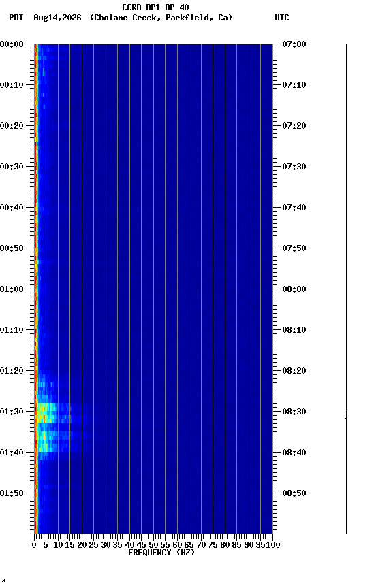This screenshot has height=588, width=376.
Task: Select the UTC time label 07:00
Action: [x=294, y=44]
